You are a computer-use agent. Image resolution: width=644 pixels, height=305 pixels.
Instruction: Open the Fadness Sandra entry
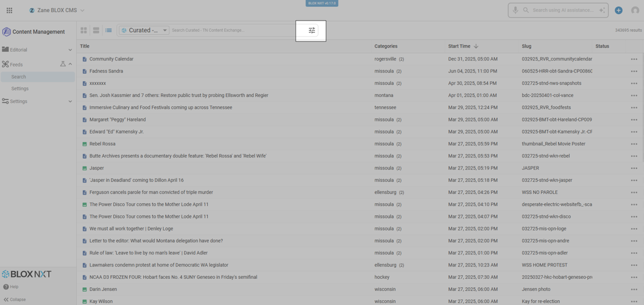(x=106, y=71)
